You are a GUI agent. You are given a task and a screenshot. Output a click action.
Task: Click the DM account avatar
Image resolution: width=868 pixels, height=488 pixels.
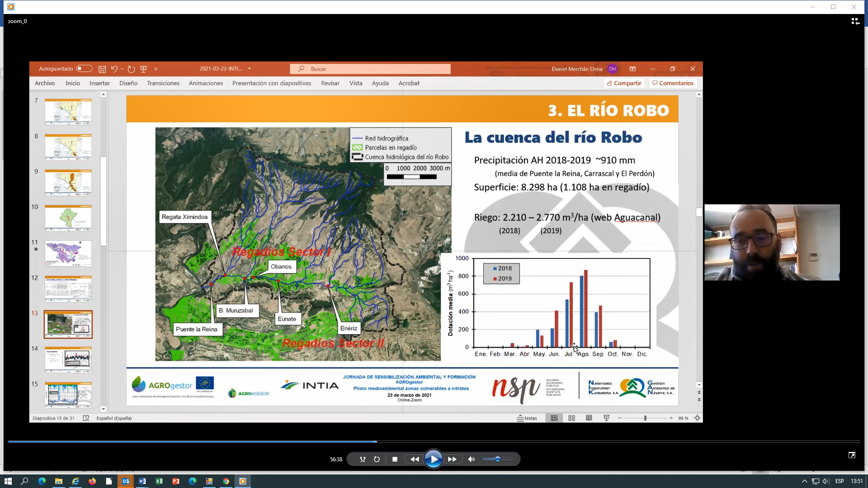coord(612,69)
